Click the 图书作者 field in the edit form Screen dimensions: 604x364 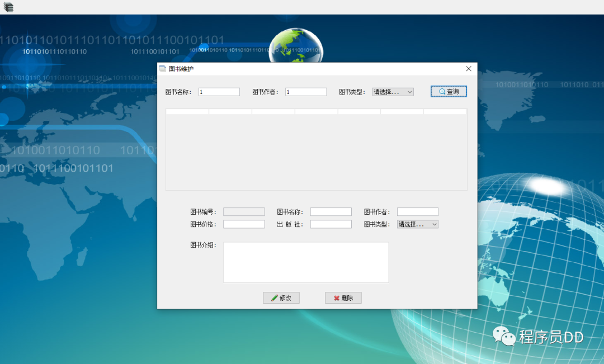coord(418,211)
